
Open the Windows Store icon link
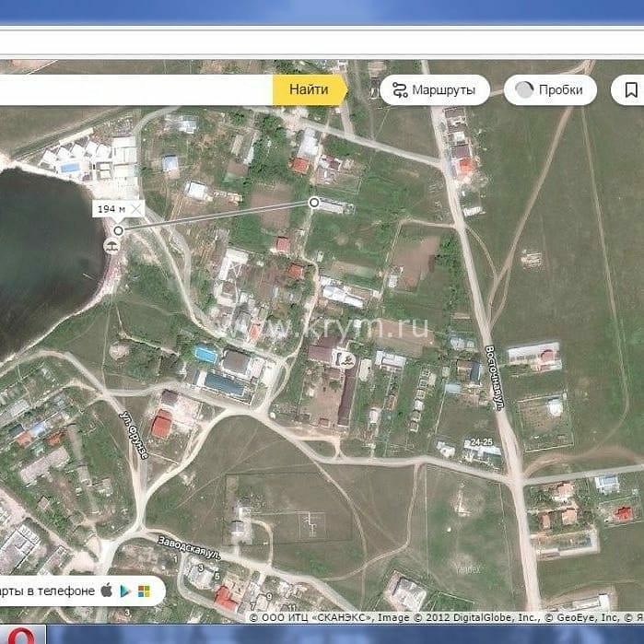click(144, 591)
